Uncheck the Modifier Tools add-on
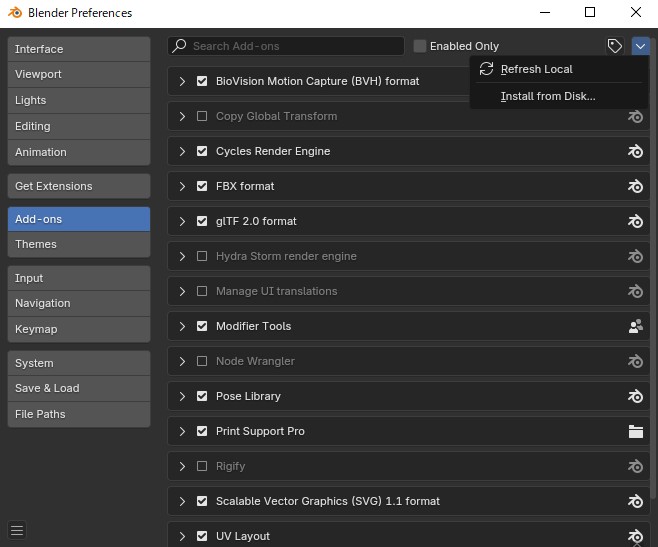The width and height of the screenshot is (658, 547). pyautogui.click(x=202, y=326)
